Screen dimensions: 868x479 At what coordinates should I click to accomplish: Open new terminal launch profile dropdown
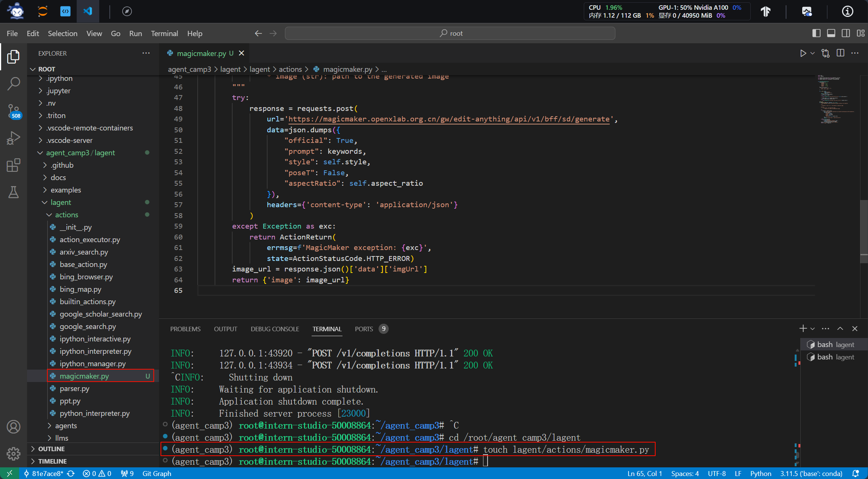[812, 329]
